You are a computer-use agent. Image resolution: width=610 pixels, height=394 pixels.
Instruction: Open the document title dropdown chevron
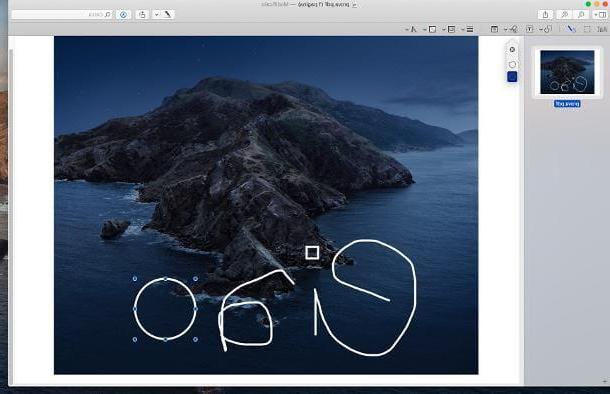coord(355,5)
